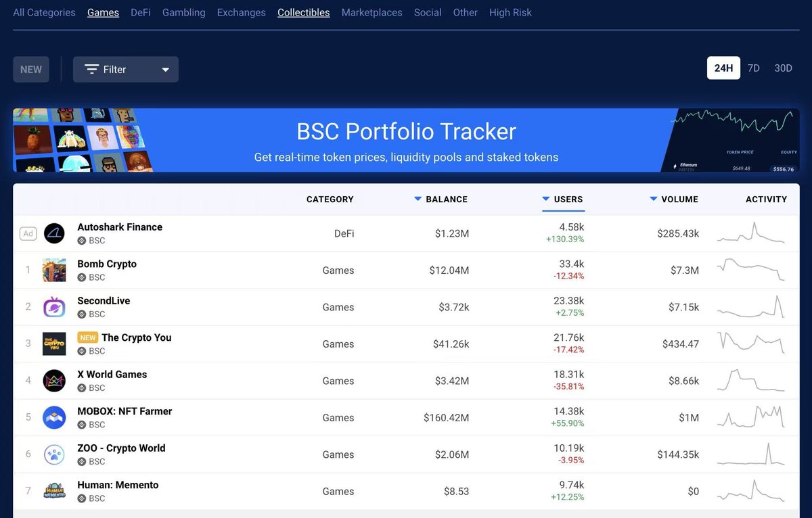This screenshot has width=812, height=518.
Task: Select the All Categories tab
Action: pyautogui.click(x=45, y=12)
